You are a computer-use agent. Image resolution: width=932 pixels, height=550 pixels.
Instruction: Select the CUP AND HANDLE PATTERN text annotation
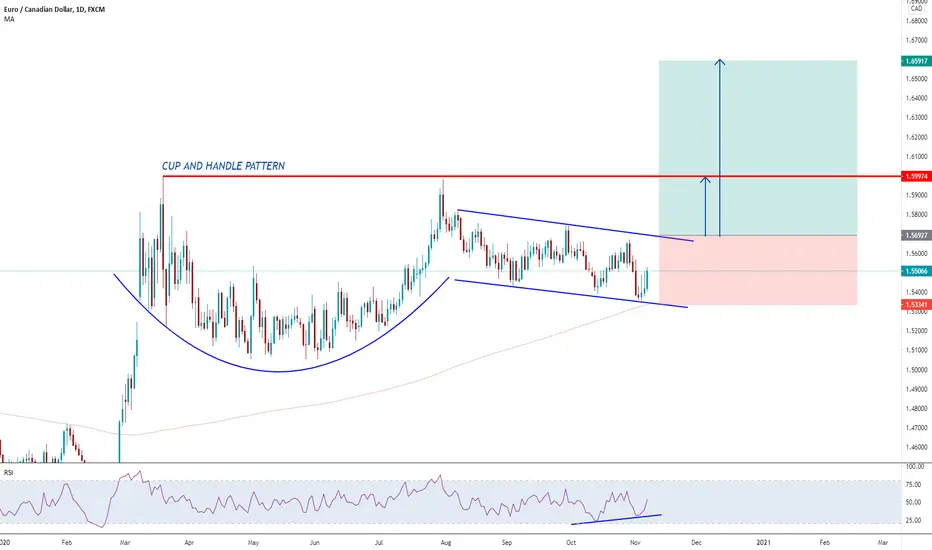(x=223, y=166)
